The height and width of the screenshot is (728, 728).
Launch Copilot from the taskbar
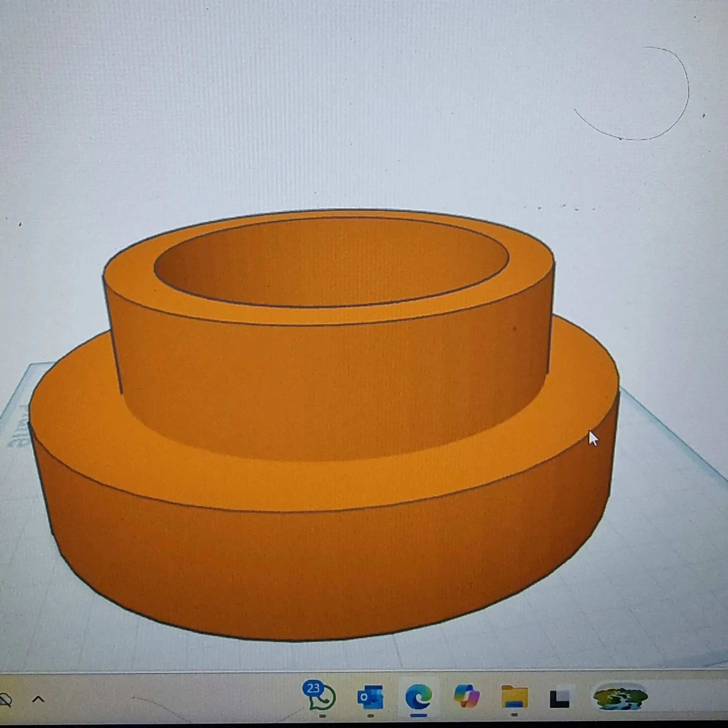(467, 696)
